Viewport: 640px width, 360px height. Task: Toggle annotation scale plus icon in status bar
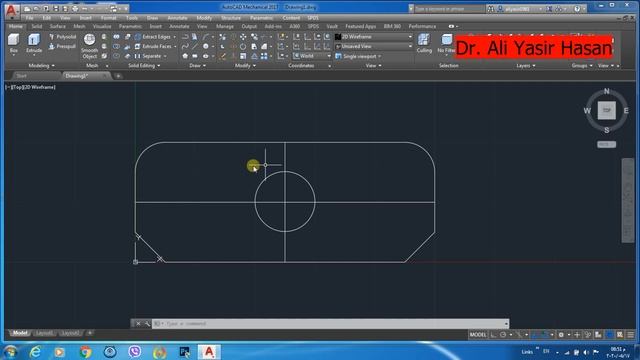[x=577, y=335]
